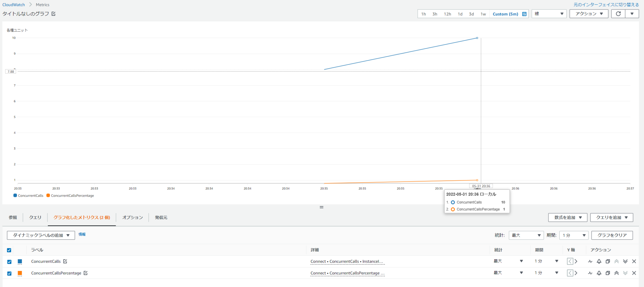Click the orange ConcurrentCallsPercentage color swatch
Image resolution: width=644 pixels, height=287 pixels.
20,273
